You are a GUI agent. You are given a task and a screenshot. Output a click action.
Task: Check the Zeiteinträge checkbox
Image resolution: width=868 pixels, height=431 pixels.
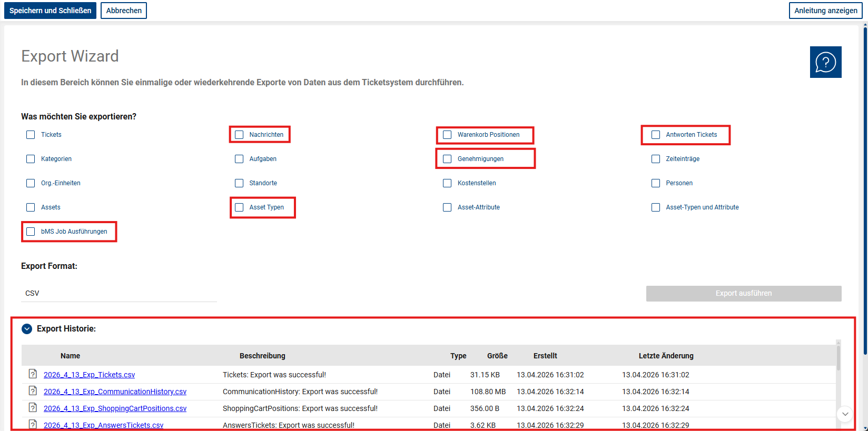coord(656,159)
